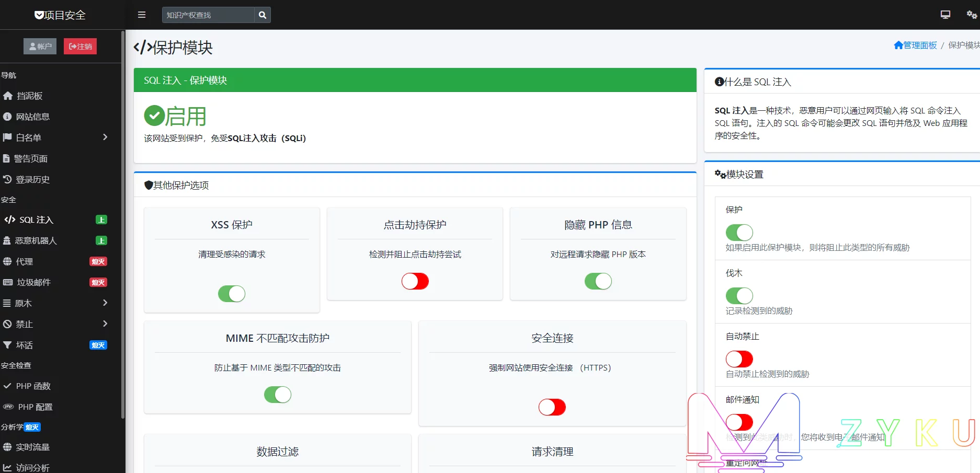The image size is (980, 473).
Task: Disable the XSS 保护 toggle
Action: coord(232,294)
